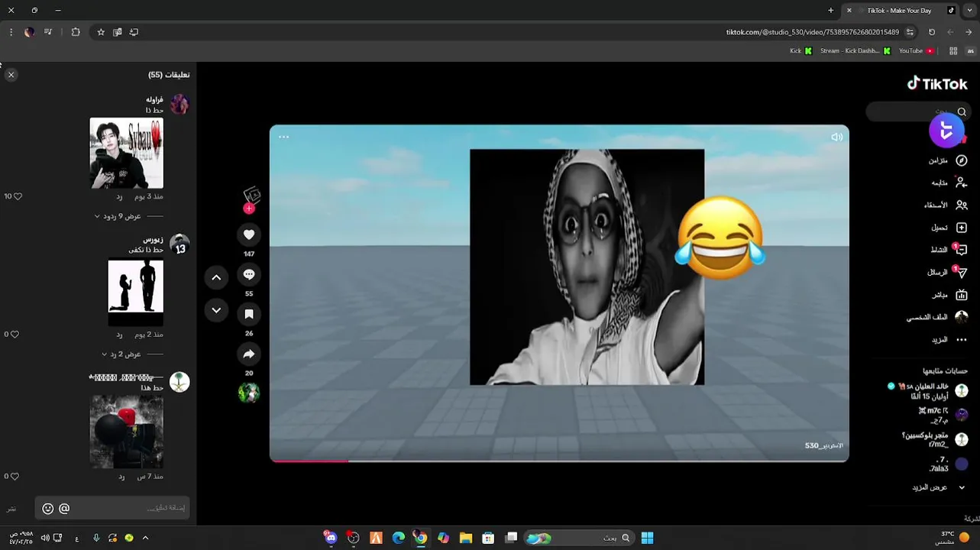Open Chrome extensions puzzle icon
The image size is (980, 550).
tap(76, 32)
